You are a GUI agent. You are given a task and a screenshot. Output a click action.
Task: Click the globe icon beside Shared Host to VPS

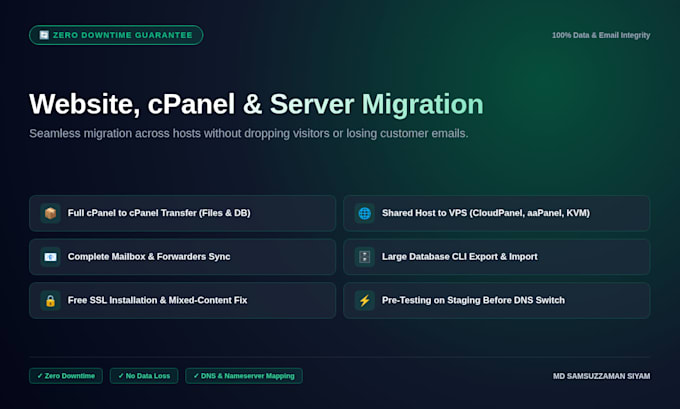364,213
